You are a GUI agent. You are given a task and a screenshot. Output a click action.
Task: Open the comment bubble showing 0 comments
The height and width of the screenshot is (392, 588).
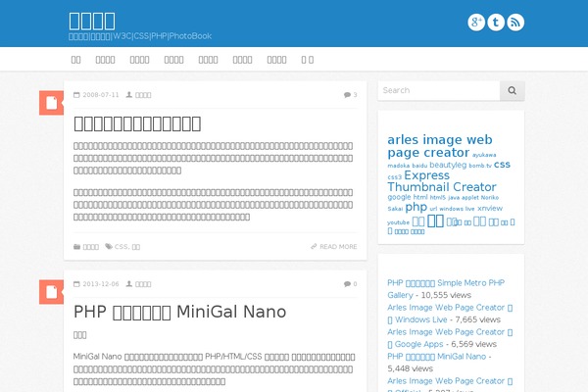(350, 284)
